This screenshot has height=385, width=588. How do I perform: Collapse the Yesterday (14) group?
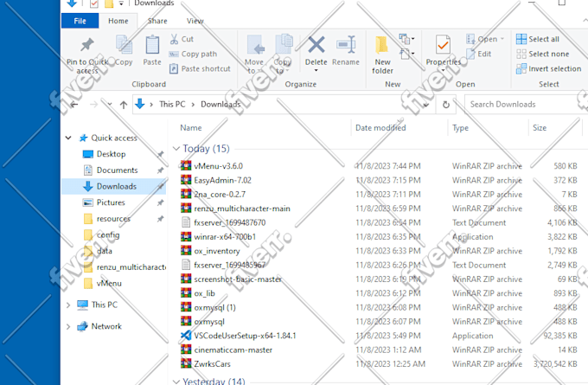click(x=176, y=382)
